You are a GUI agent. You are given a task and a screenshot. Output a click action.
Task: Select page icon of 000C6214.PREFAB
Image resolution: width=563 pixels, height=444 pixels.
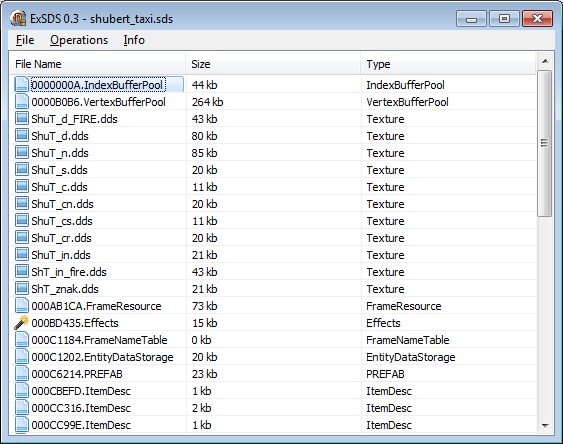tap(22, 374)
